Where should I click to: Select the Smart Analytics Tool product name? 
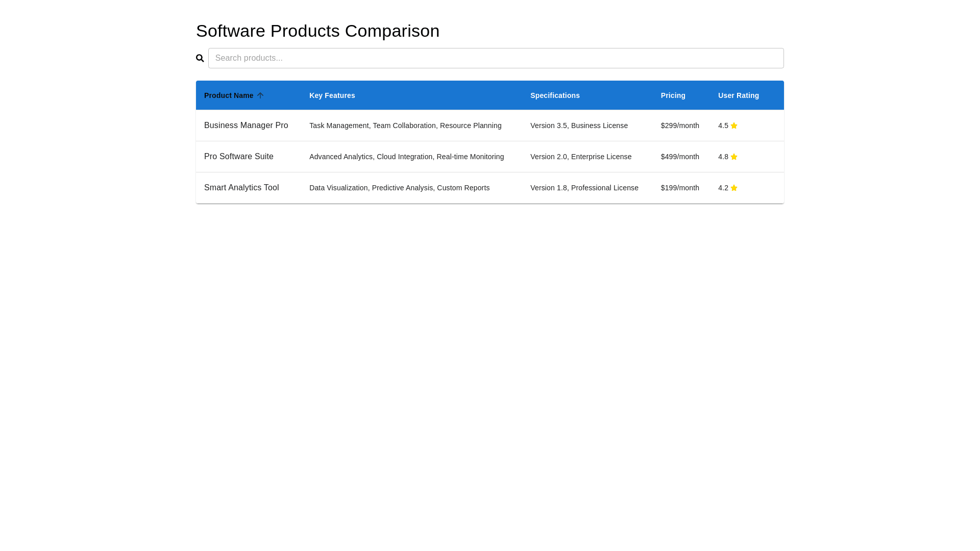tap(241, 188)
